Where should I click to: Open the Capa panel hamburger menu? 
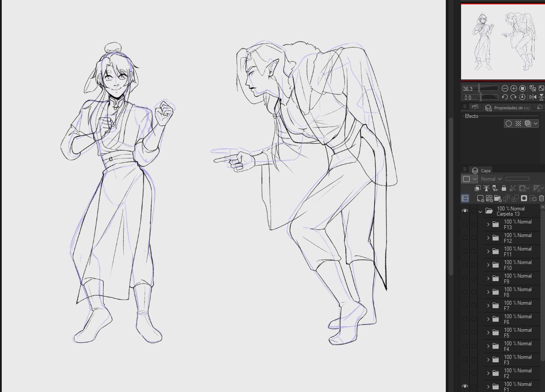[x=465, y=169]
